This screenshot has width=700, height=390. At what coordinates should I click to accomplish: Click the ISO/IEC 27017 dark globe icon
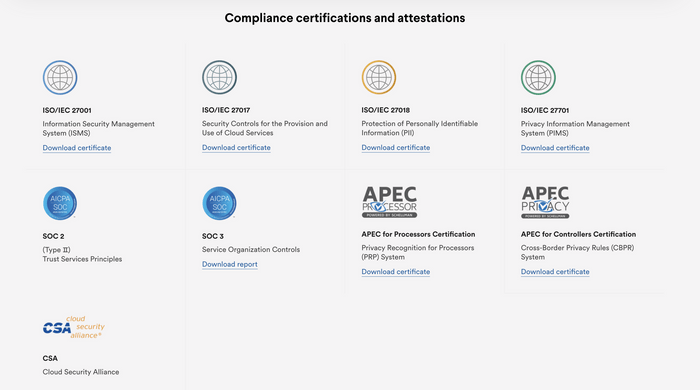point(219,78)
